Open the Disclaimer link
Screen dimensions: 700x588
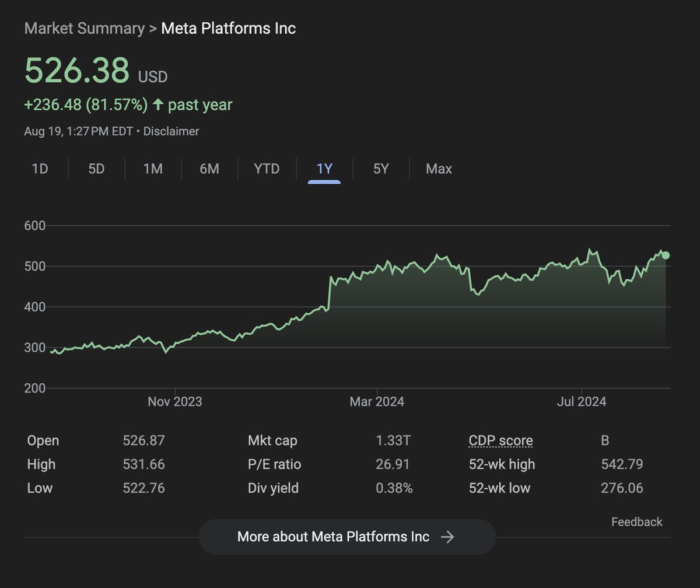point(171,131)
